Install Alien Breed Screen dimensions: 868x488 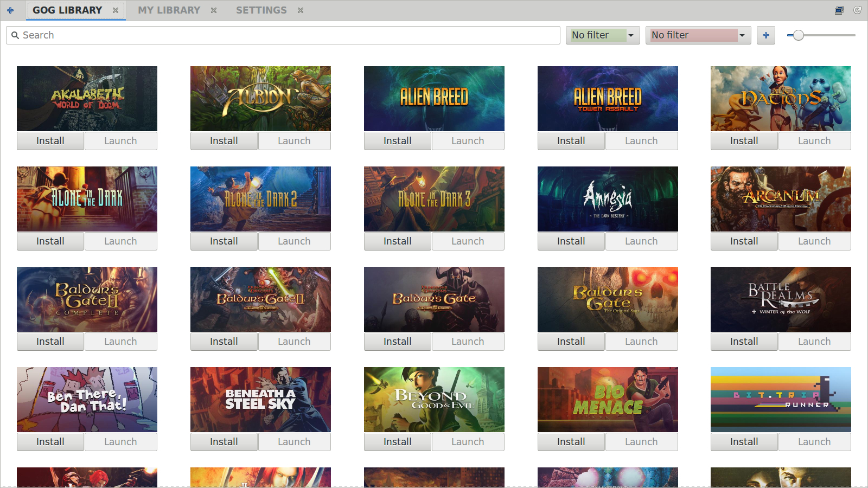click(398, 141)
